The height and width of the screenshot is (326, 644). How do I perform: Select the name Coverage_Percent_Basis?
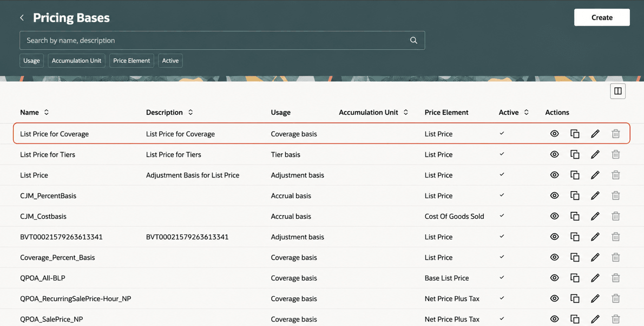[x=57, y=257]
